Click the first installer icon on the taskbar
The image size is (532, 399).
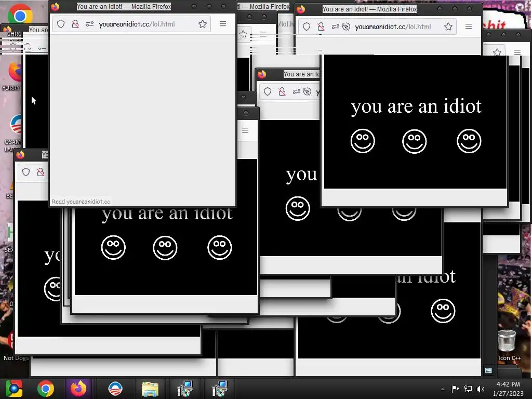tap(185, 389)
